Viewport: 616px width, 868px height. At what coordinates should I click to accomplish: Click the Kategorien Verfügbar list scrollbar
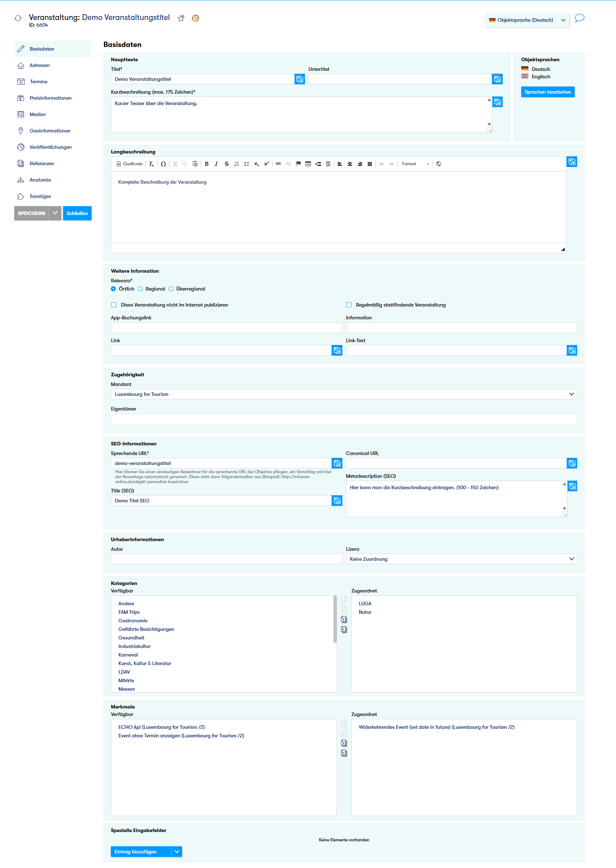pyautogui.click(x=335, y=619)
